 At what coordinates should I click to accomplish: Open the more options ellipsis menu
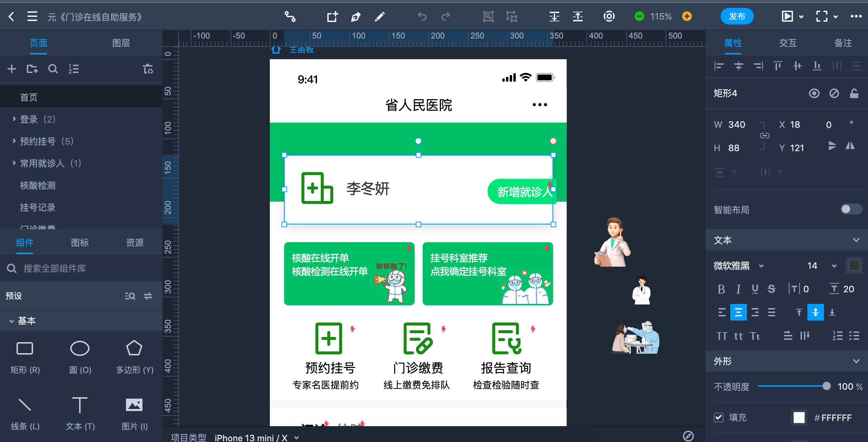856,17
